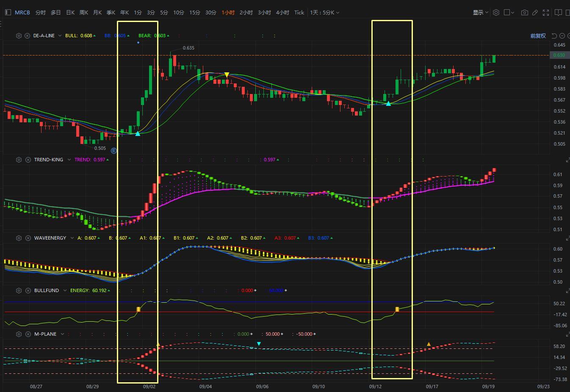Click the 09/10 date on time axis
Screen dimensions: 570x392
tap(318, 386)
